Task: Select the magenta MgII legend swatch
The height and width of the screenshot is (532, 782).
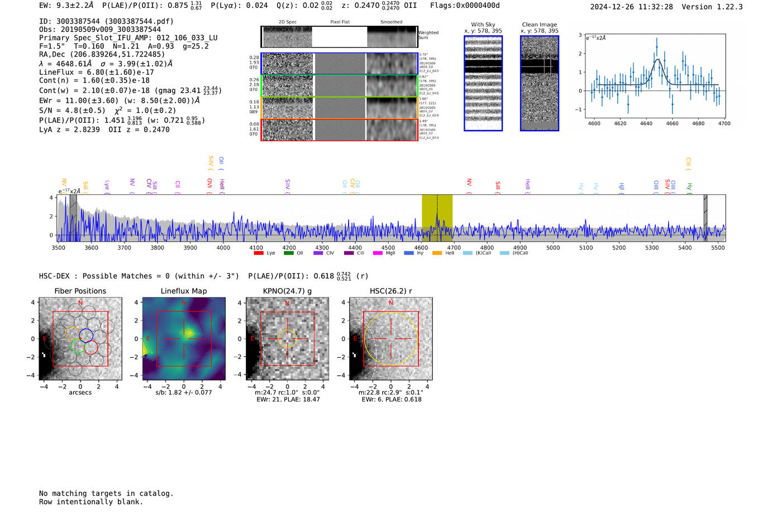Action: click(x=378, y=253)
